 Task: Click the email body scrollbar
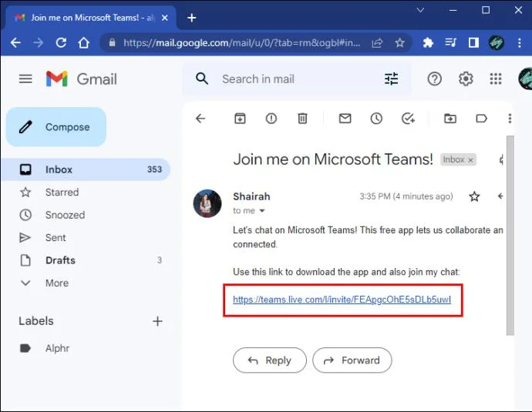[510, 236]
